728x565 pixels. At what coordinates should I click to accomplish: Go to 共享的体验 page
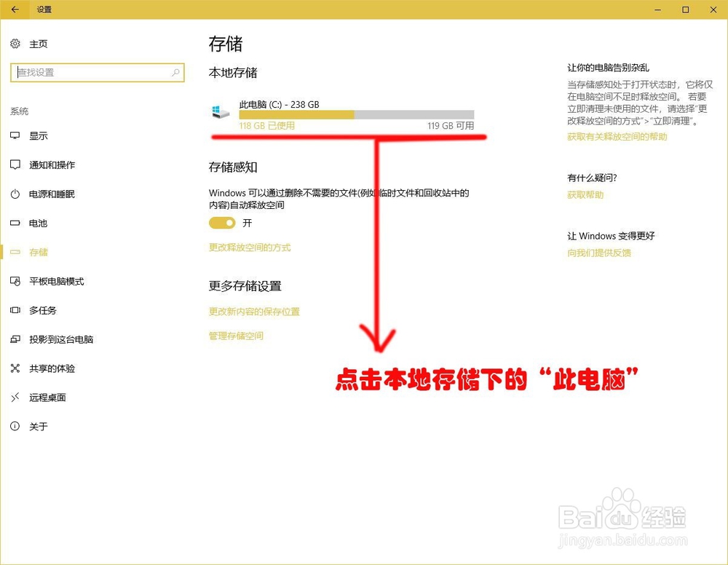coord(52,368)
